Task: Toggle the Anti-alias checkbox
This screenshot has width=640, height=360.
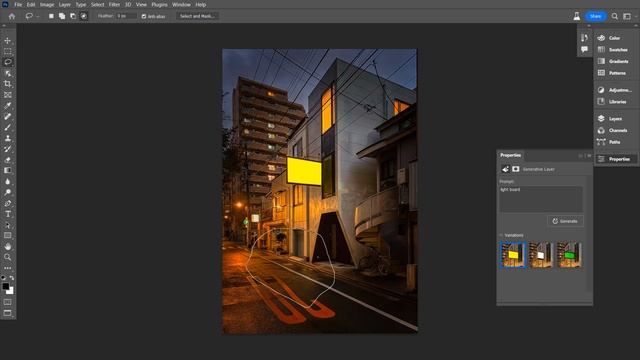Action: click(x=144, y=16)
